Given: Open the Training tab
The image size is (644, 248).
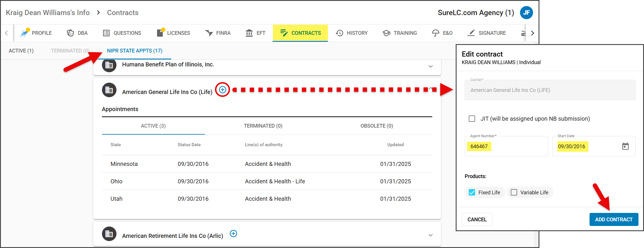Looking at the screenshot, I should tap(399, 33).
